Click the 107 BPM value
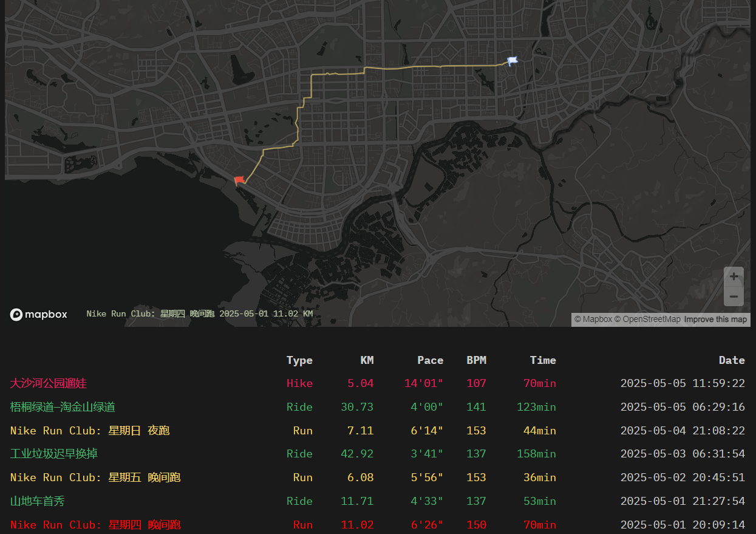The height and width of the screenshot is (534, 756). 476,383
